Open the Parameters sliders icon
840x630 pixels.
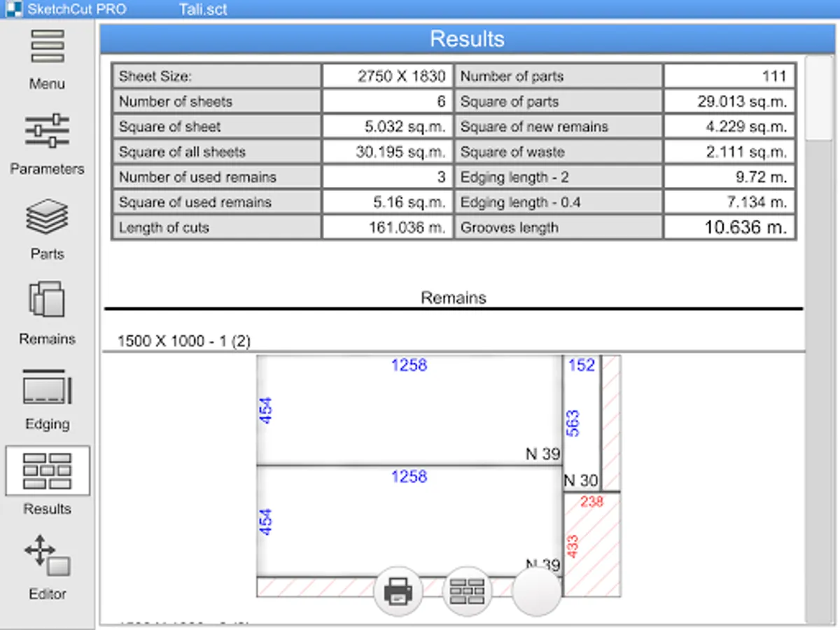(x=47, y=131)
